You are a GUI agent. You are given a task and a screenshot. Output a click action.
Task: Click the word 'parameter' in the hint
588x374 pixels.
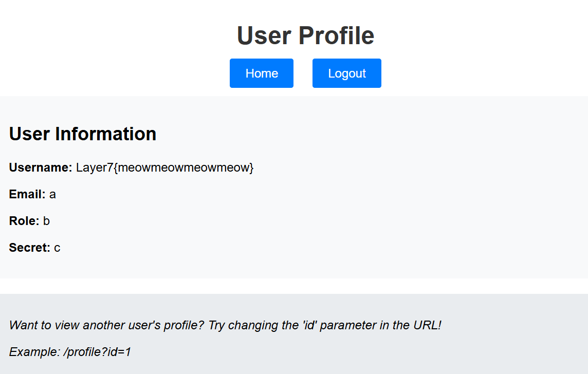[x=347, y=325]
